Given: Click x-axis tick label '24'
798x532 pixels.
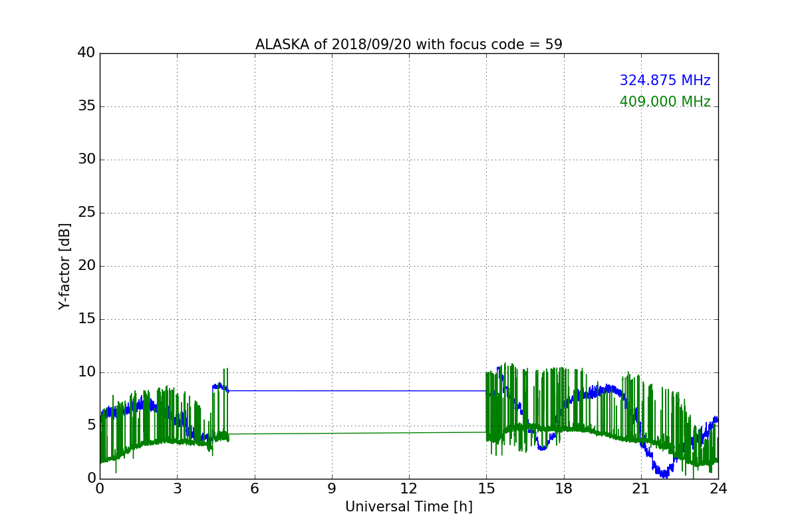Looking at the screenshot, I should [718, 489].
